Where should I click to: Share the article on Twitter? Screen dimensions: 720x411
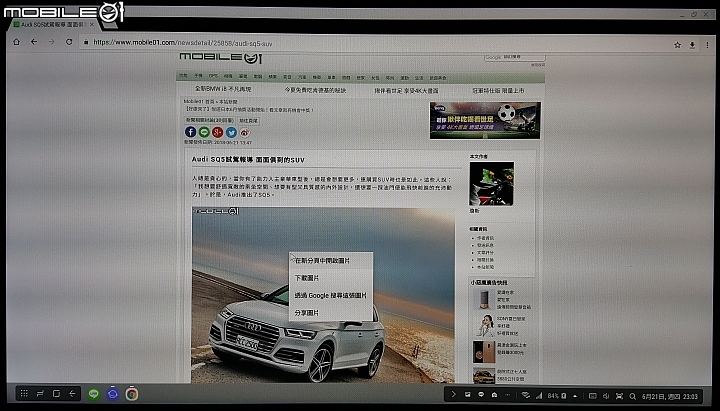click(x=231, y=133)
